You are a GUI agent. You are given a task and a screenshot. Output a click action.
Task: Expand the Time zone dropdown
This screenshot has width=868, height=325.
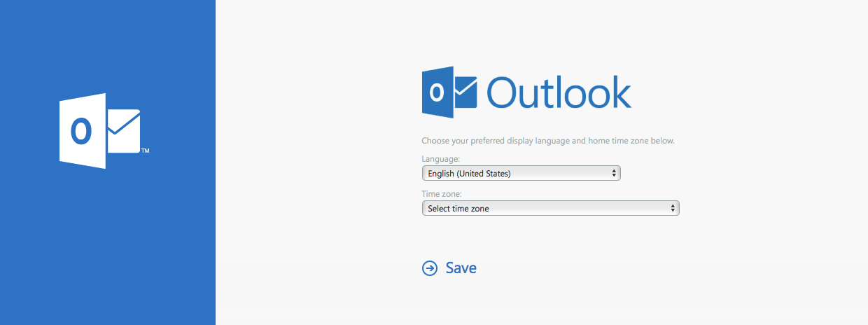[550, 208]
